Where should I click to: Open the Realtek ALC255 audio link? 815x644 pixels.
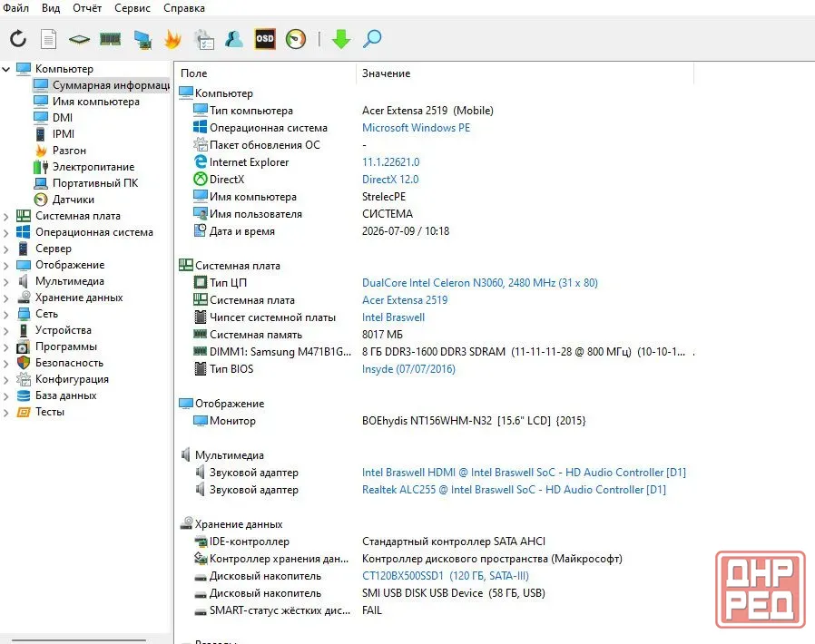pos(514,490)
